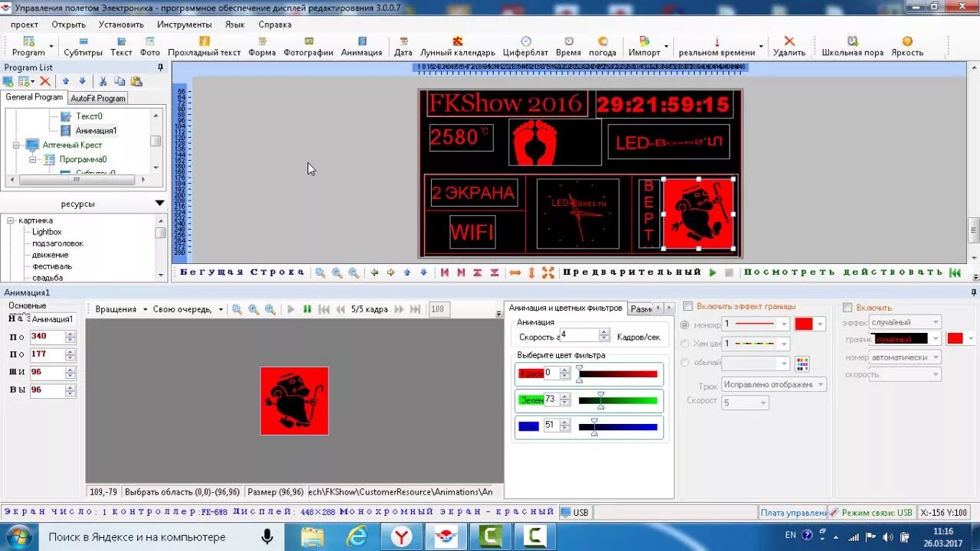This screenshot has height=551, width=980.
Task: Start the Предварительный preview play button
Action: (x=713, y=272)
